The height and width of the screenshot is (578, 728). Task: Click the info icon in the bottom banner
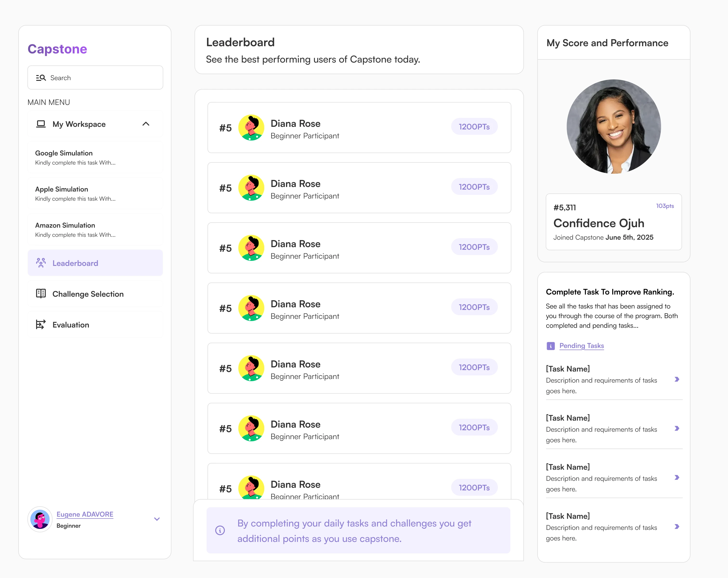point(220,530)
